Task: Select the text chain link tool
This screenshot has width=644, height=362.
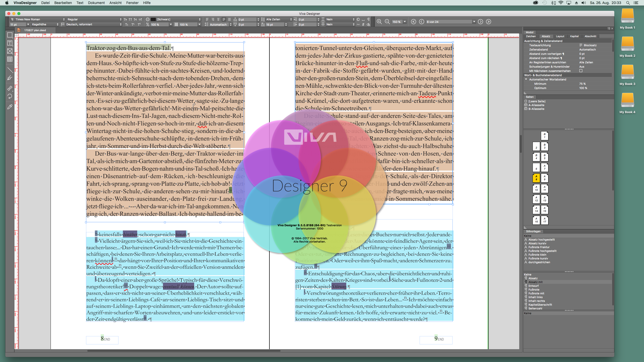Action: click(10, 88)
